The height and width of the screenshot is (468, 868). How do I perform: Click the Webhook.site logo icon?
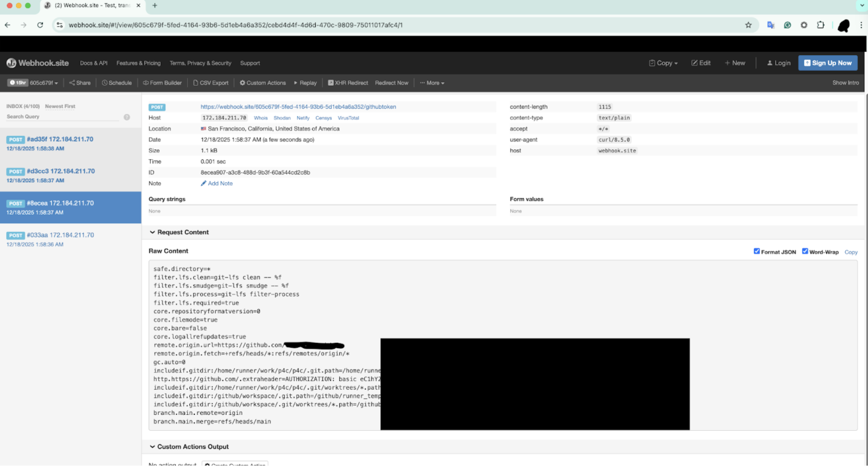tap(11, 63)
